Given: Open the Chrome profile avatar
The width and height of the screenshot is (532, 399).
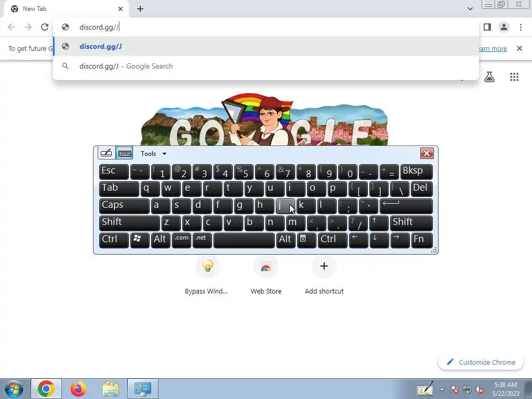Looking at the screenshot, I should (x=504, y=27).
